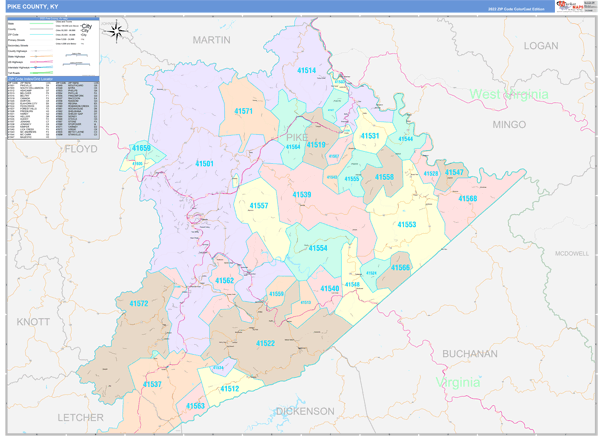
Task: Click the compass rose north arrow
Action: coord(116,30)
